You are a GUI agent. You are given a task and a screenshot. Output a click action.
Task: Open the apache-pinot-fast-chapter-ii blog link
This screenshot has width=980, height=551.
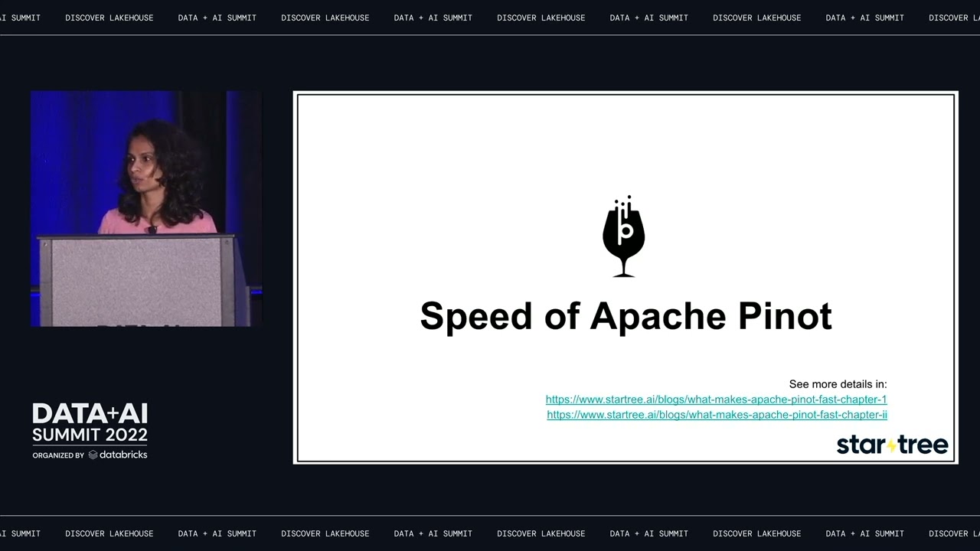[717, 415]
